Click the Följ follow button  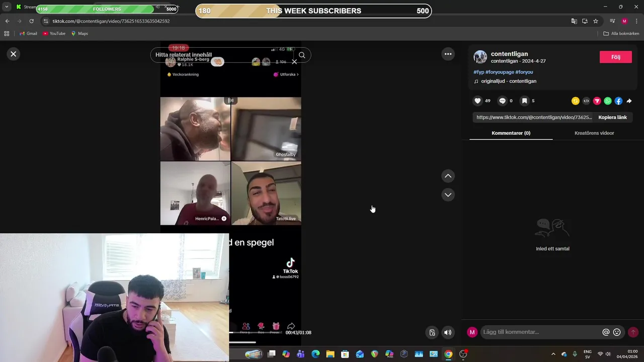point(616,57)
